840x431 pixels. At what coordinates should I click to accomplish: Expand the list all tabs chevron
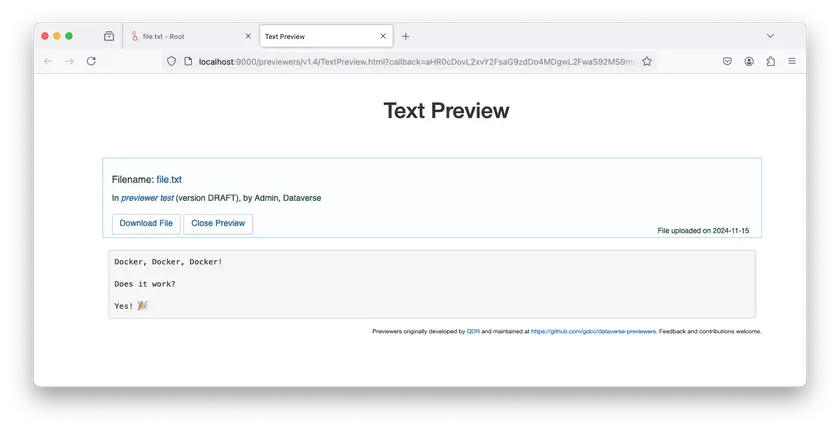click(770, 36)
